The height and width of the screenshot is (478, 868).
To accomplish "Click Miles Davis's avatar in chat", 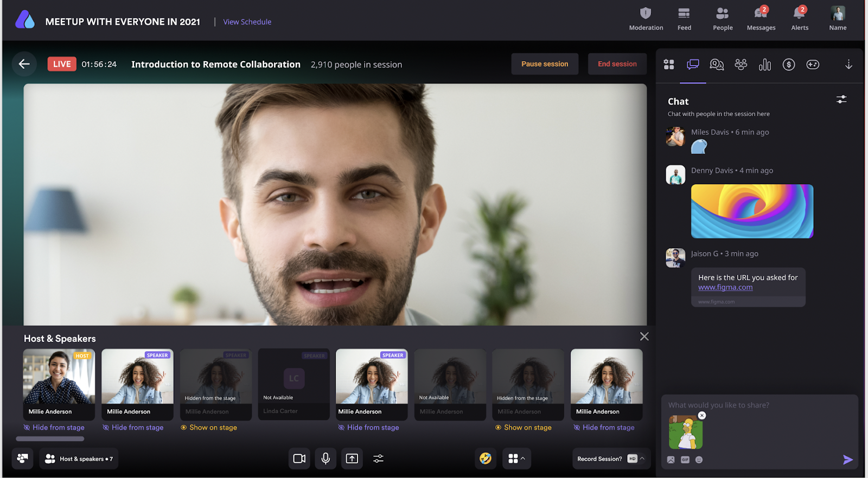I will [675, 137].
